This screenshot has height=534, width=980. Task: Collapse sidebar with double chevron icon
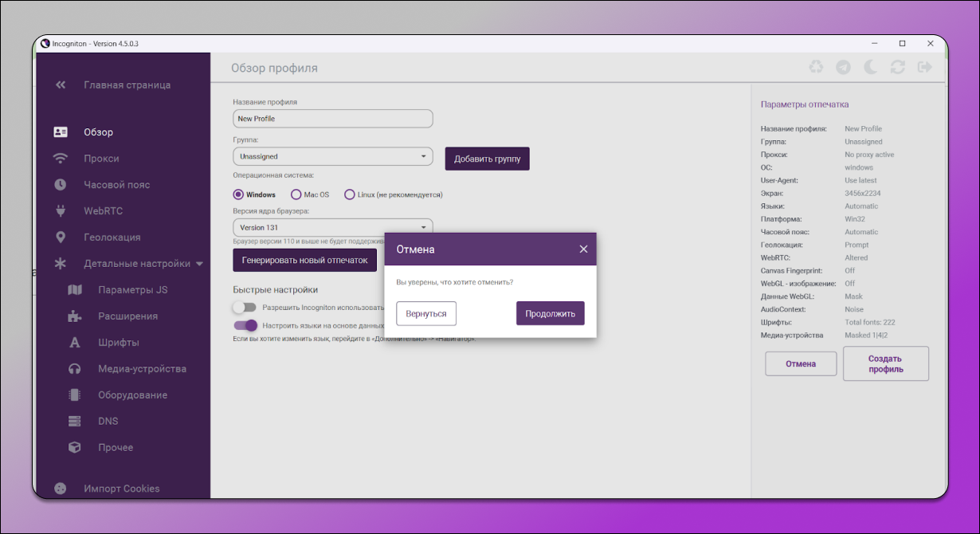61,85
